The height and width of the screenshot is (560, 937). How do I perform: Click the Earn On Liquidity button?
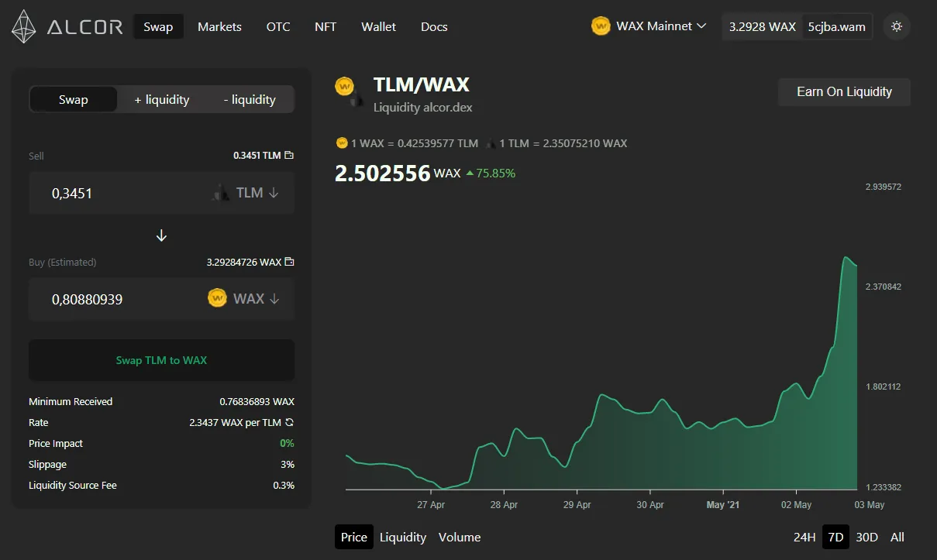(844, 91)
